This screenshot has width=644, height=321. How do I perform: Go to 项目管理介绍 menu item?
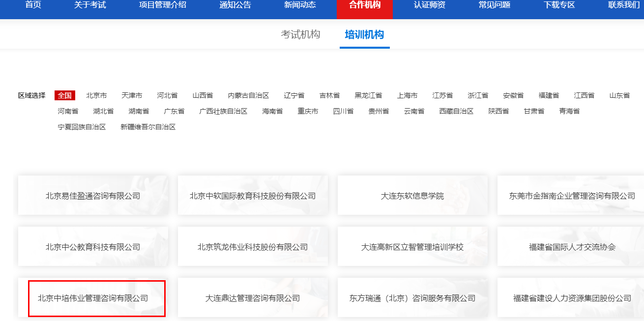163,5
